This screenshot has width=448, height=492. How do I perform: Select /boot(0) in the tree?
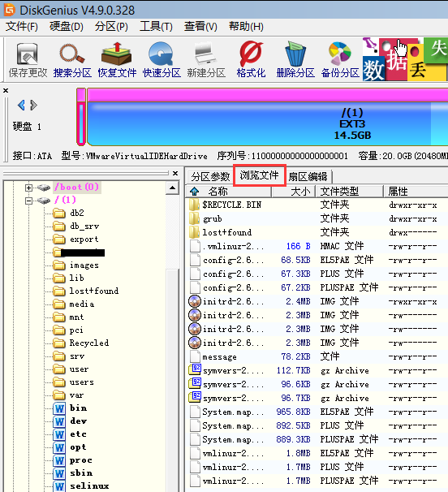76,188
